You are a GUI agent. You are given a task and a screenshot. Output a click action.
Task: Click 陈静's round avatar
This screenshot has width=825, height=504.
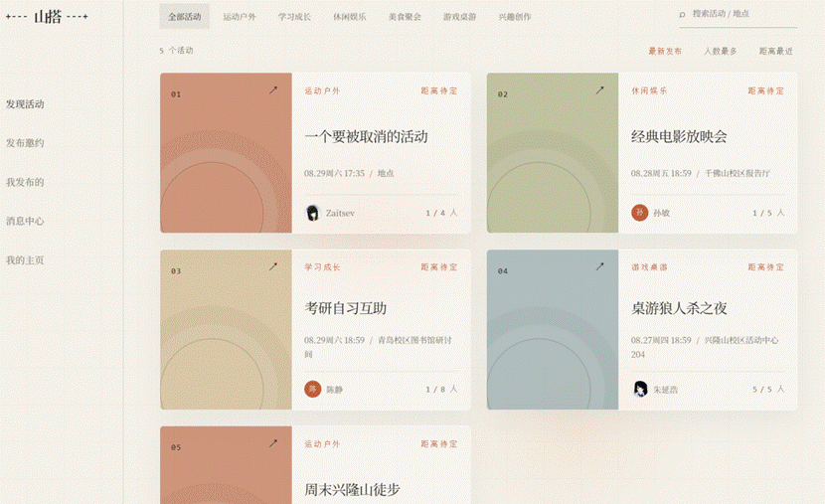point(312,390)
